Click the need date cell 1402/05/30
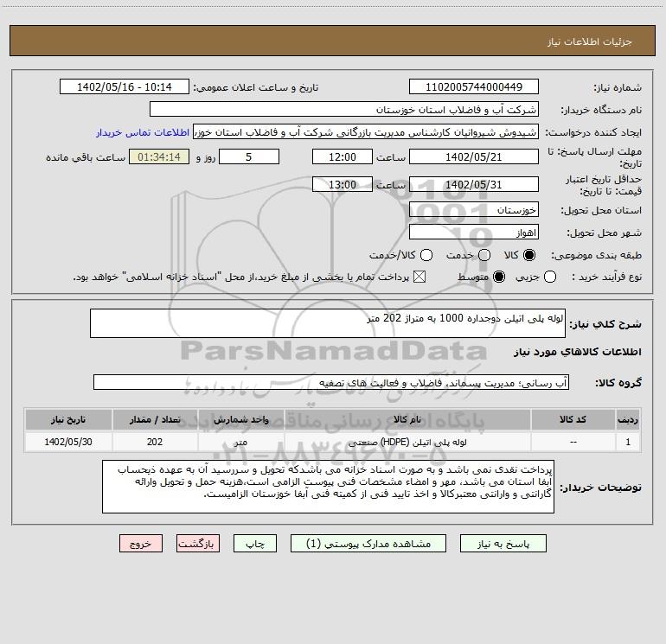This screenshot has height=644, width=666. (68, 442)
